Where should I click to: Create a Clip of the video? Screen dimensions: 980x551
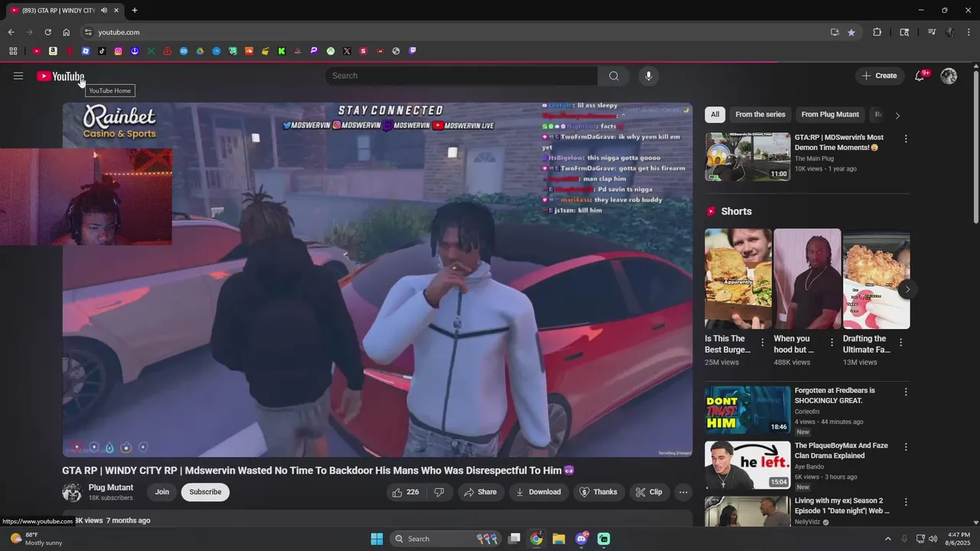(649, 492)
